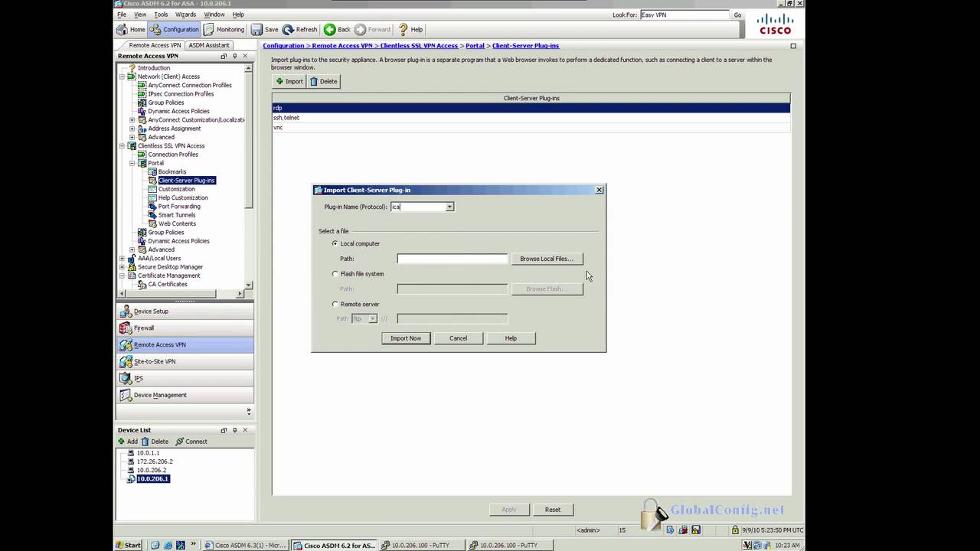
Task: Delete a device from Device List
Action: pos(155,442)
